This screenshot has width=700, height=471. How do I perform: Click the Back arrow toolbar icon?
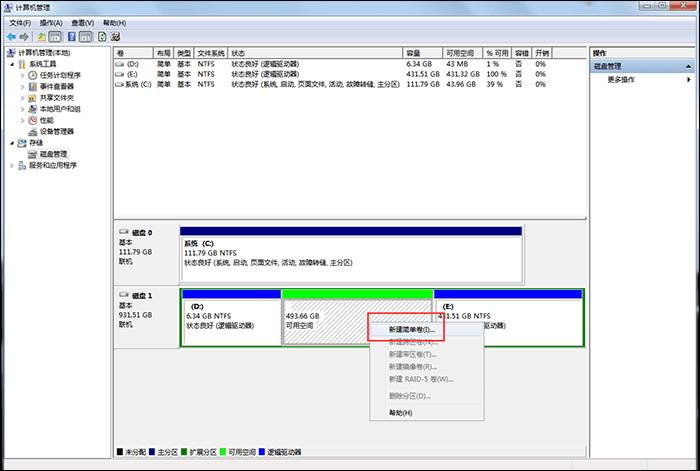coord(11,37)
